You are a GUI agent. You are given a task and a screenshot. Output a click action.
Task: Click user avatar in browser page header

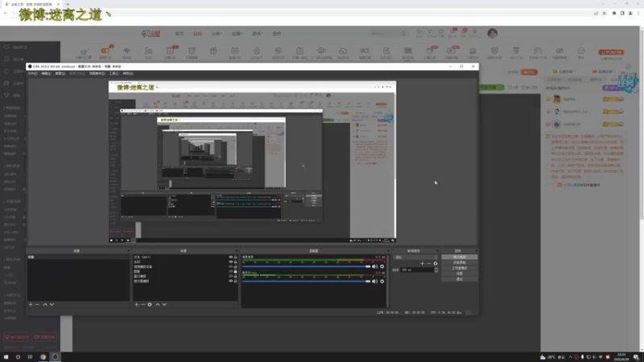pos(493,33)
